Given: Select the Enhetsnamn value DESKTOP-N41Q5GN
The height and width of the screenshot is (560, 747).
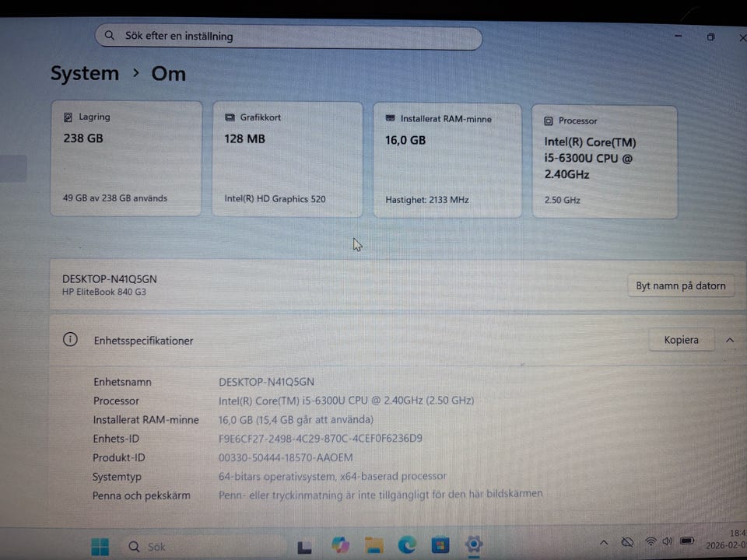Looking at the screenshot, I should point(266,382).
